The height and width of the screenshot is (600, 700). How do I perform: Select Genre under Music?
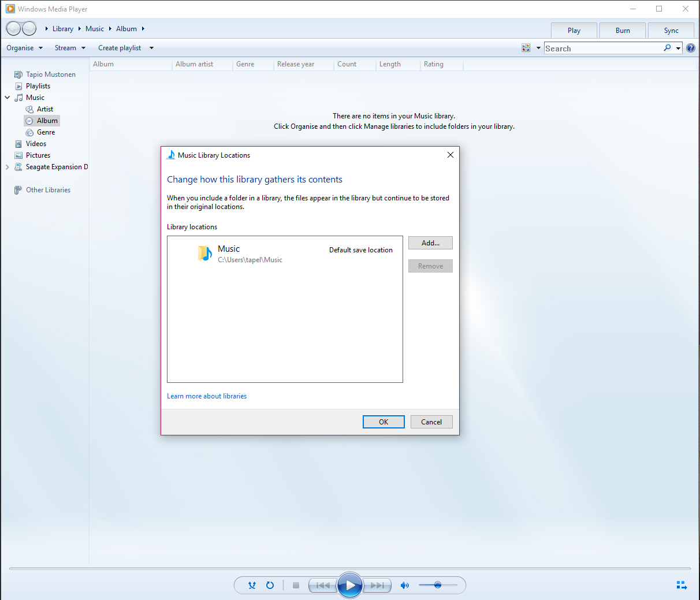coord(40,132)
